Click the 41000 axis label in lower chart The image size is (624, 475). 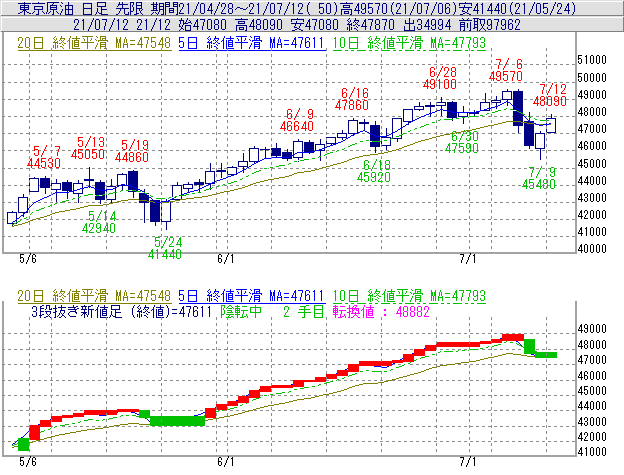coord(592,452)
